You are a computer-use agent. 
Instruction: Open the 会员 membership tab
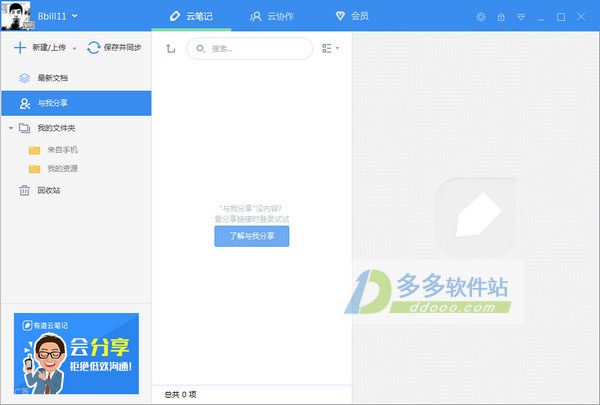[352, 16]
